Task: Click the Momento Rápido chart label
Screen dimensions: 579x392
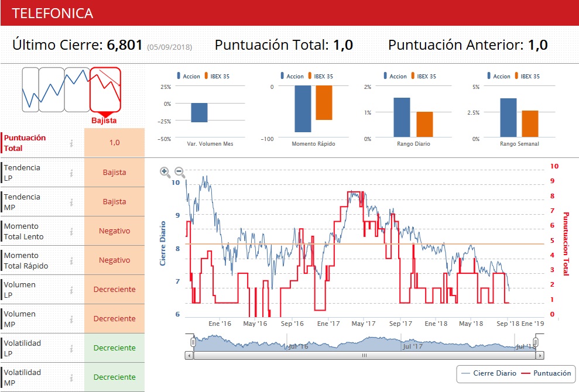Action: click(313, 143)
